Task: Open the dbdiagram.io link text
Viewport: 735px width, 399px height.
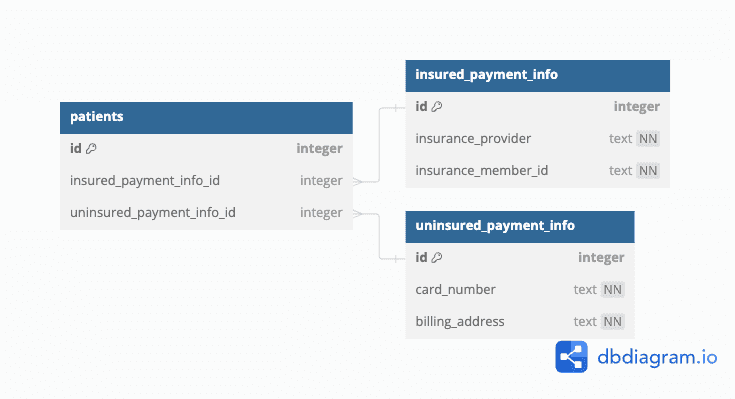Action: click(657, 358)
